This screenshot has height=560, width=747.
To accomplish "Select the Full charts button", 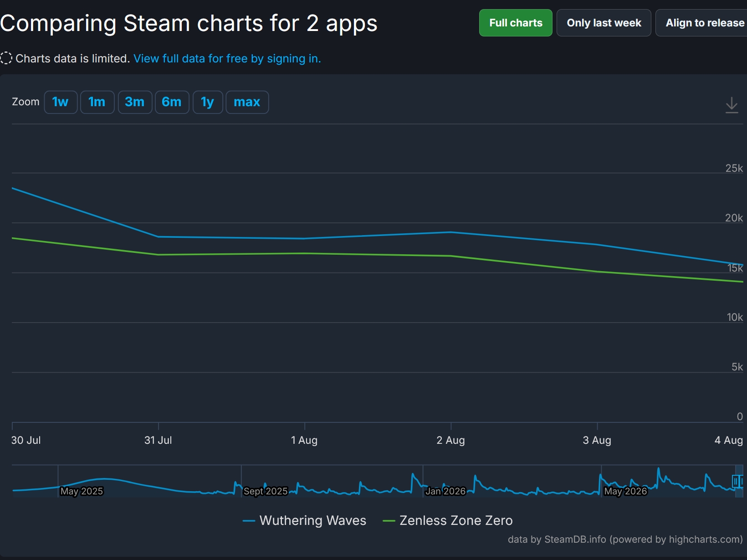I will [x=516, y=23].
